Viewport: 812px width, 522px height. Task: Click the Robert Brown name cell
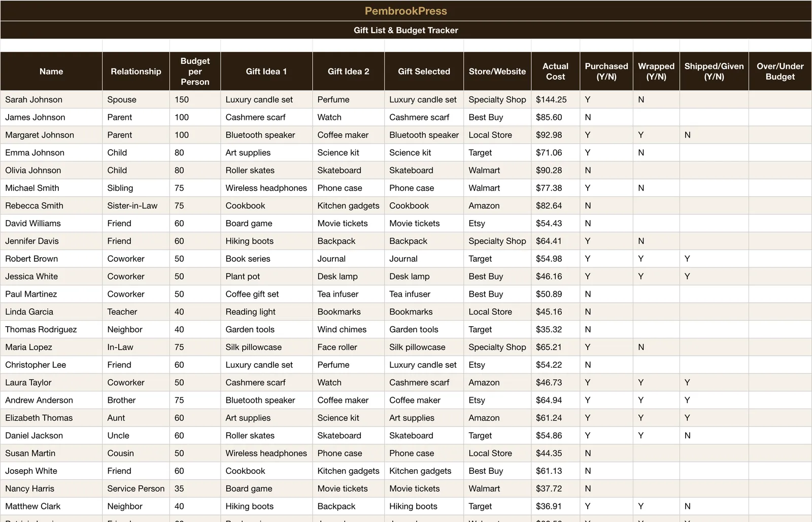pyautogui.click(x=51, y=259)
